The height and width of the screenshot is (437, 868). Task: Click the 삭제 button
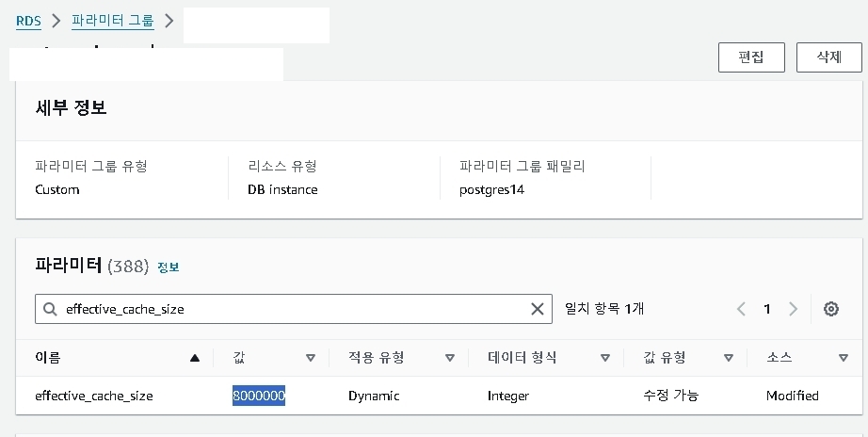coord(828,57)
